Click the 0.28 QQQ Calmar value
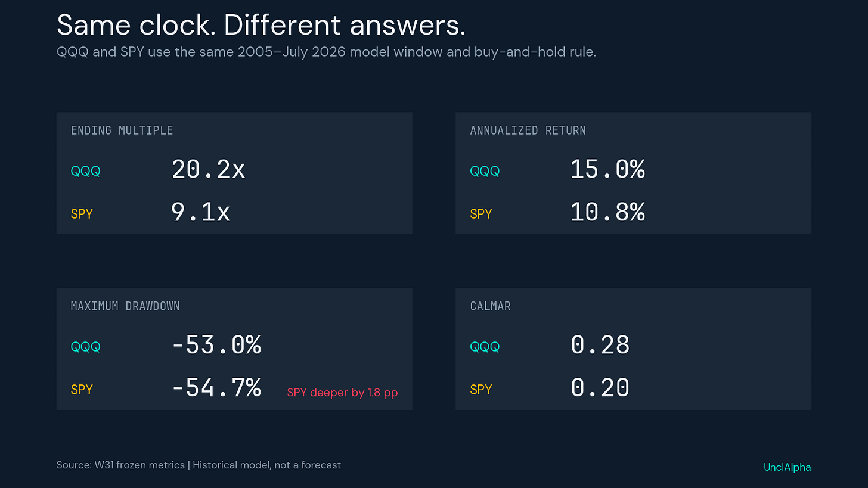The width and height of the screenshot is (868, 488). (600, 346)
